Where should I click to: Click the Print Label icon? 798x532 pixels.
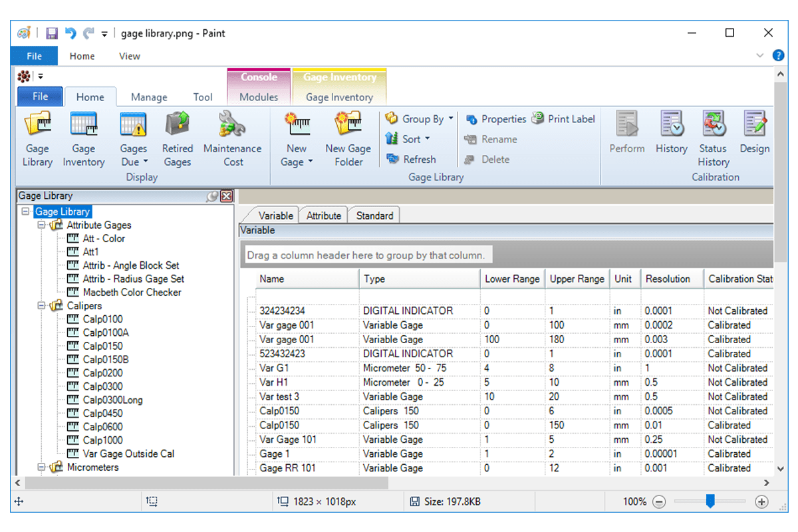coord(563,119)
